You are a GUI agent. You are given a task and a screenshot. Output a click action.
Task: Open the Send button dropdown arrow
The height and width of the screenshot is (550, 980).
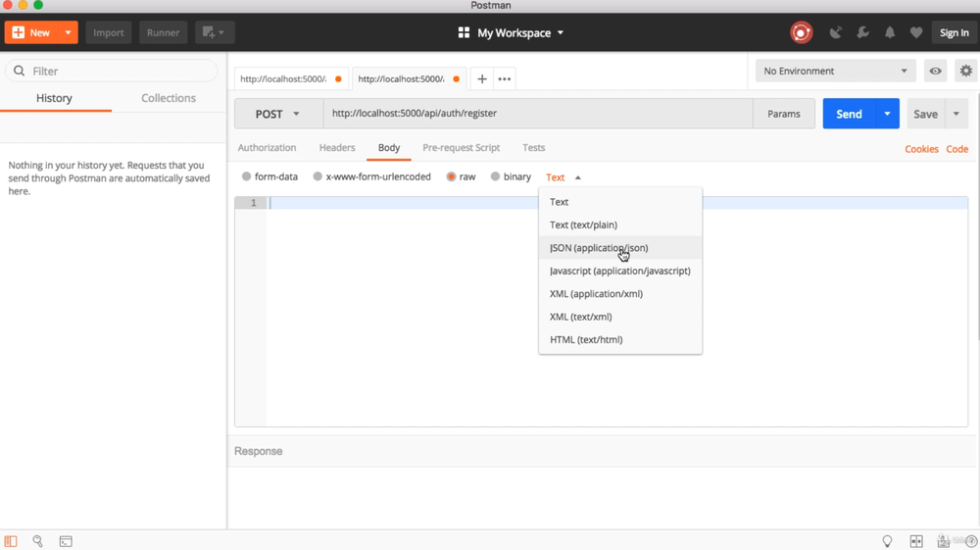tap(887, 114)
